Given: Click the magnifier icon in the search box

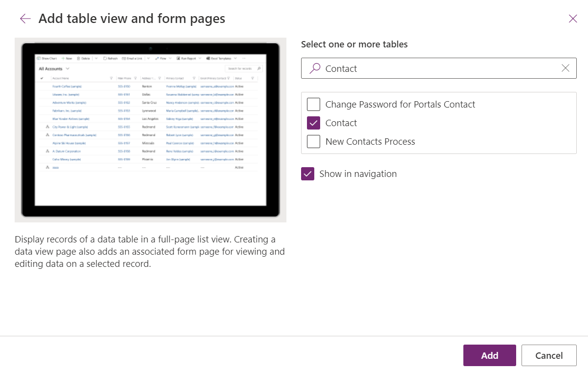Looking at the screenshot, I should pos(315,68).
